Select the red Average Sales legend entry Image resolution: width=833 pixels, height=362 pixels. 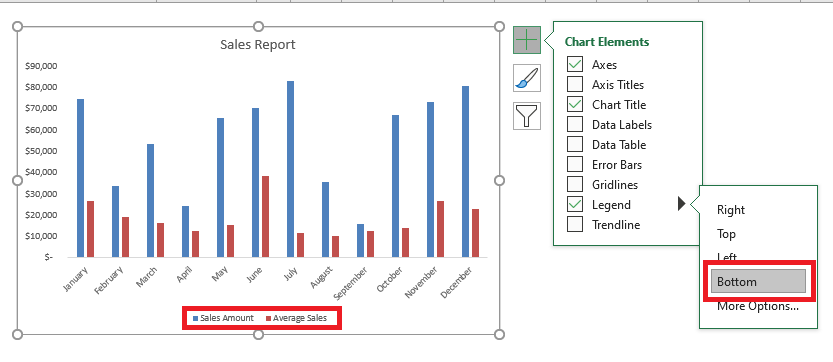(x=296, y=318)
